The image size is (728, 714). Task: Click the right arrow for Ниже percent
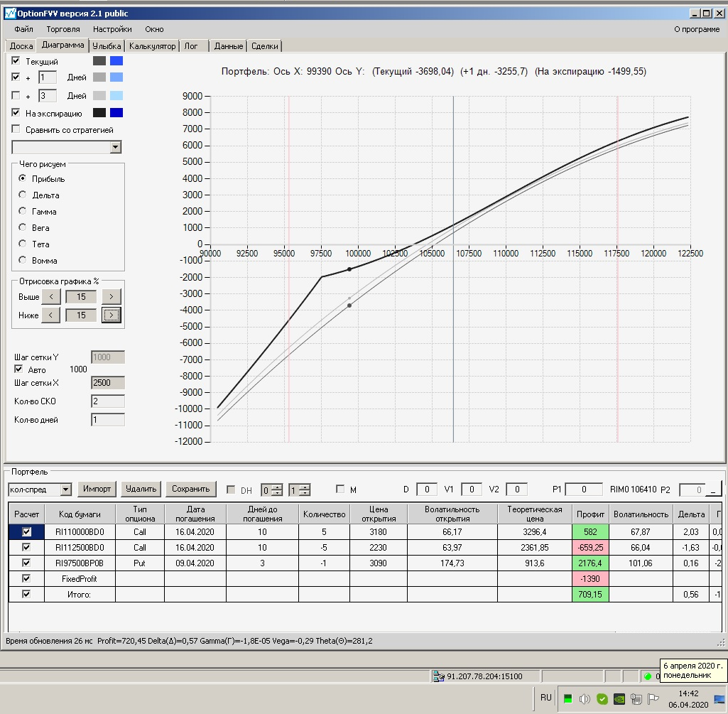(111, 315)
